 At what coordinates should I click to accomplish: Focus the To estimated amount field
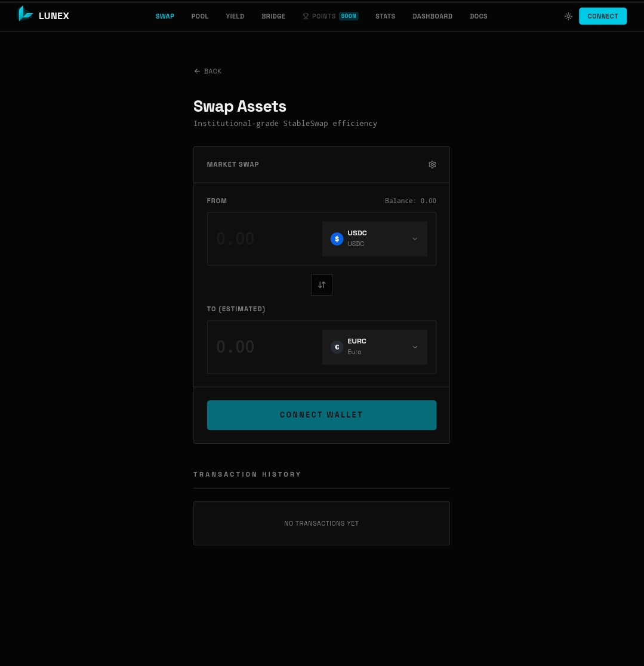(x=265, y=347)
